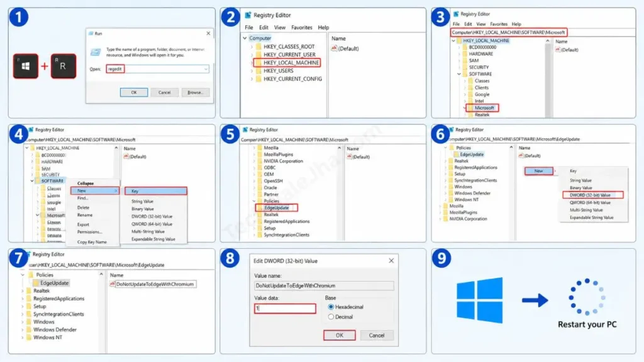The image size is (644, 362).
Task: Collapse the Computer root node chevron
Action: click(x=245, y=38)
